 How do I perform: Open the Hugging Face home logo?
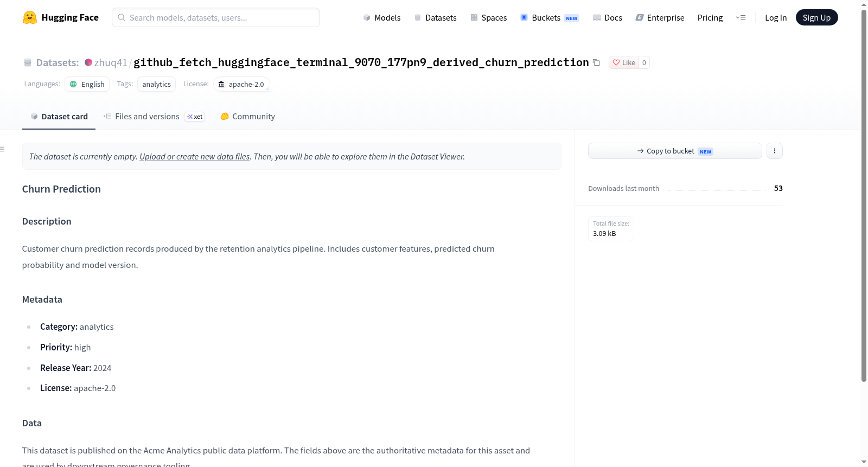coord(61,17)
